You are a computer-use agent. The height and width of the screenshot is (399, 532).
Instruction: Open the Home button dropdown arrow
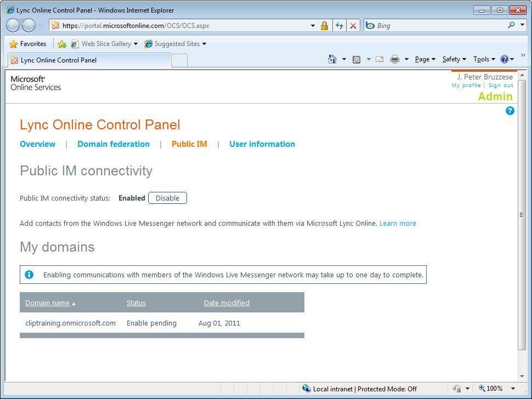tap(344, 59)
